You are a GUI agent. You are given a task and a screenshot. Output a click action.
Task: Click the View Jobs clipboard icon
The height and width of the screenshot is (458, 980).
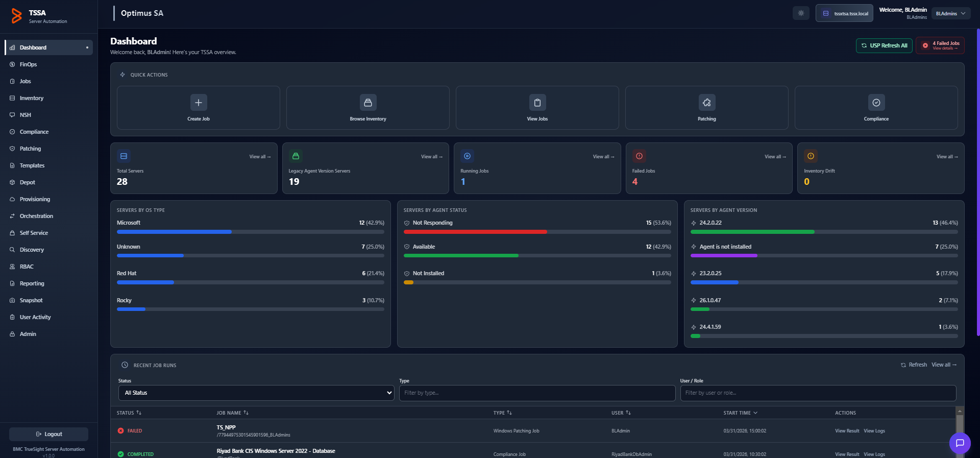(537, 103)
